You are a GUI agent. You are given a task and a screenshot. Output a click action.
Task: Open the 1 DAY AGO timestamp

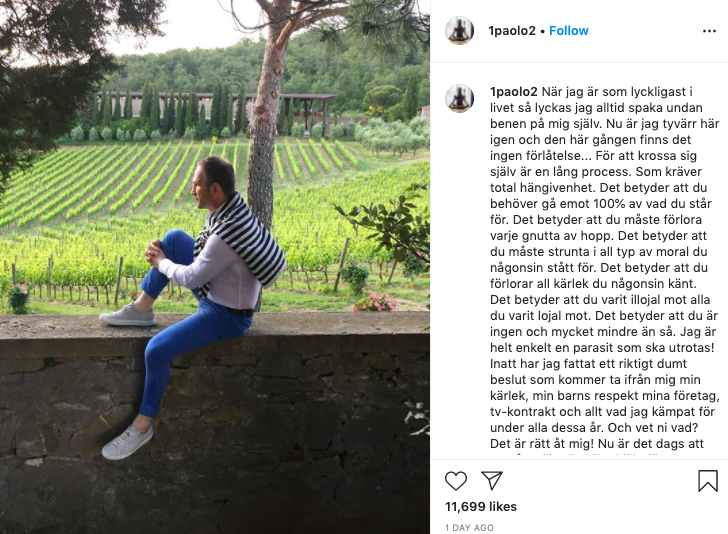(x=469, y=527)
